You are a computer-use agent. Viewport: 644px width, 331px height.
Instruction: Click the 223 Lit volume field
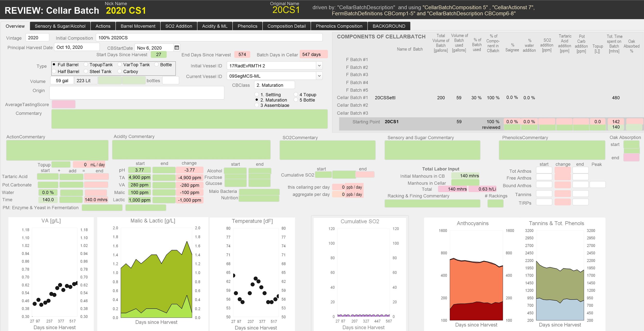pos(86,80)
